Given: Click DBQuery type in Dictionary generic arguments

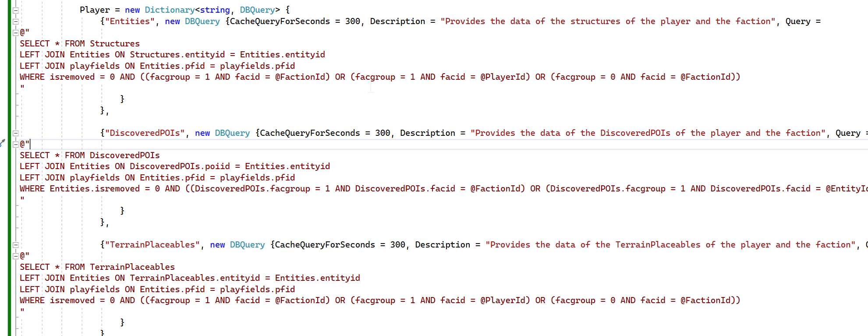Looking at the screenshot, I should 257,10.
